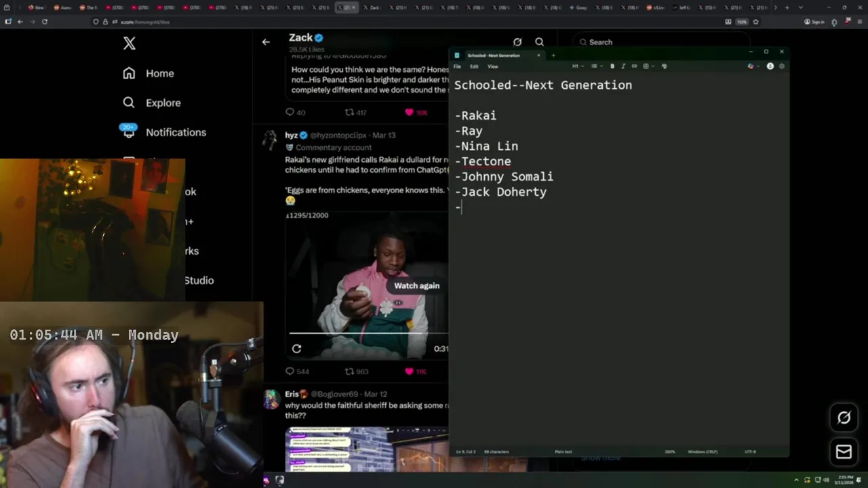Image resolution: width=868 pixels, height=488 pixels.
Task: Show hidden icons in the system tray
Action: (797, 480)
